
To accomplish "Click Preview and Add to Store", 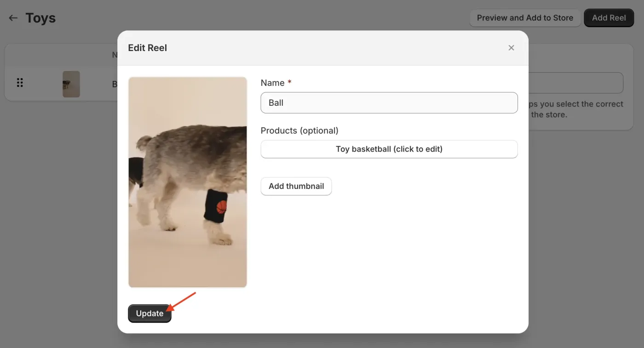I will click(x=525, y=17).
